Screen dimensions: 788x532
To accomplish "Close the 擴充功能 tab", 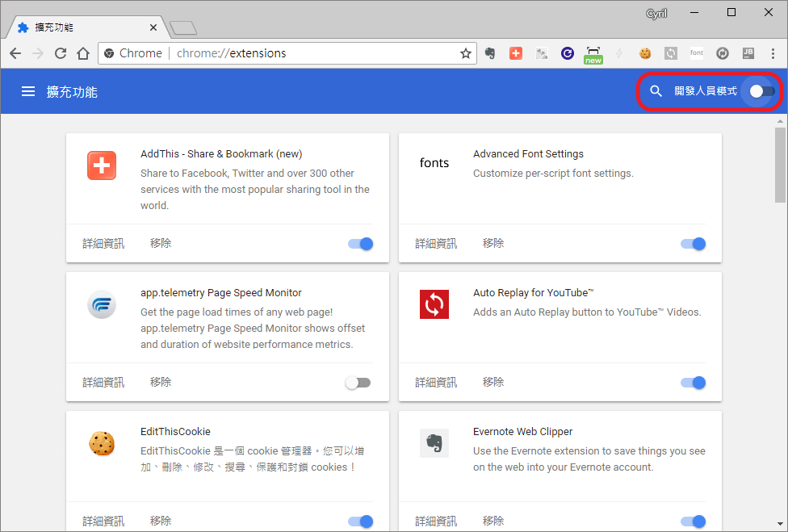I will pyautogui.click(x=153, y=27).
